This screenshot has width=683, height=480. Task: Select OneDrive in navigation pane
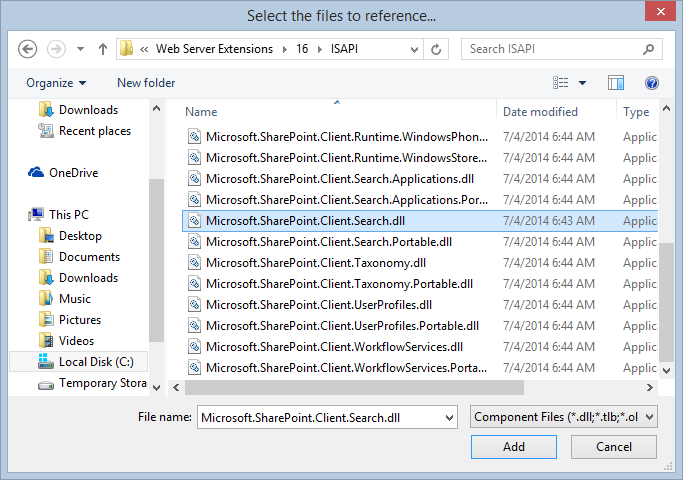(x=63, y=173)
